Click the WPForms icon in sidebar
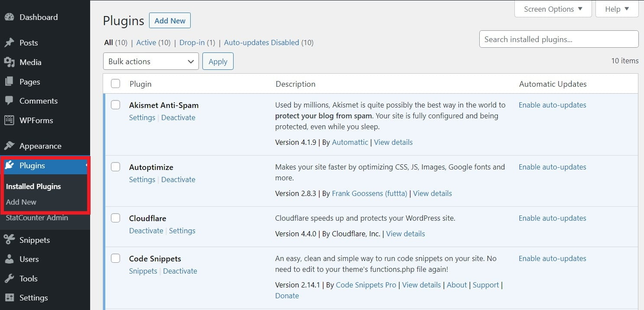Screen dimensions: 644x310 (10, 120)
